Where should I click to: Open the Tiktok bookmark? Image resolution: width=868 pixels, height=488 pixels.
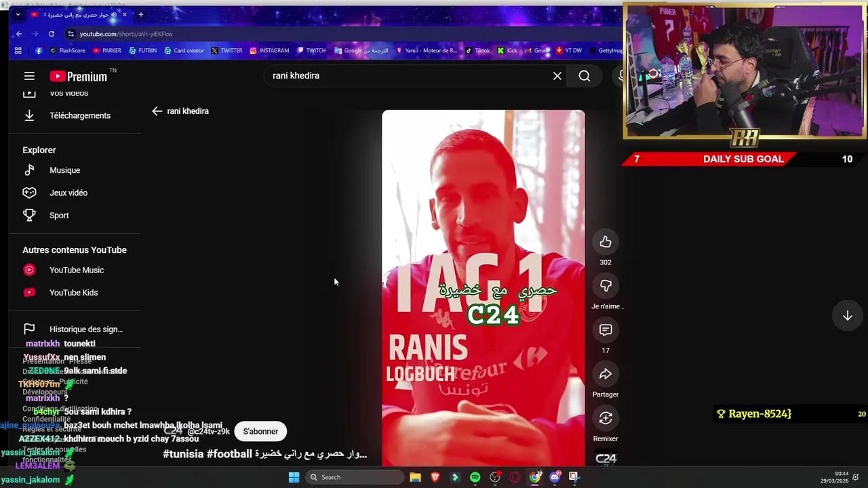pos(477,50)
